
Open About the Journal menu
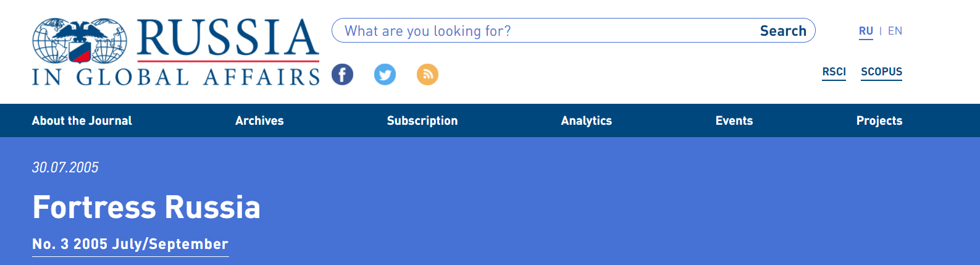(82, 120)
